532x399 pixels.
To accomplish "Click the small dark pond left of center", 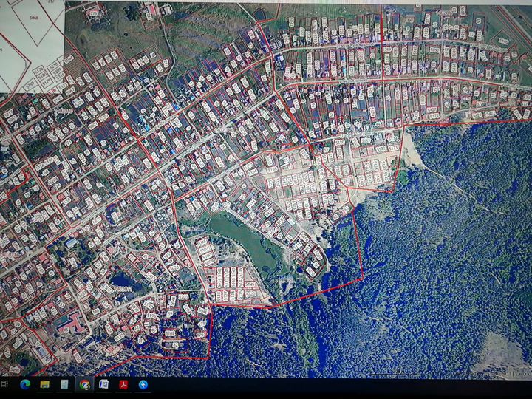I will [x=122, y=281].
